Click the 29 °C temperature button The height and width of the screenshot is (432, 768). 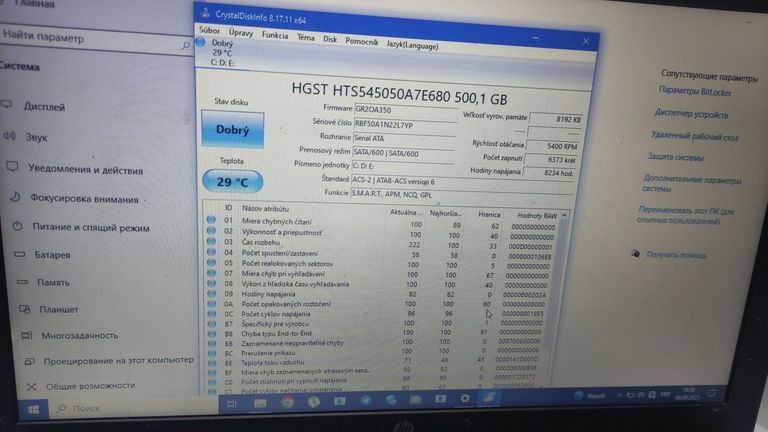point(232,182)
